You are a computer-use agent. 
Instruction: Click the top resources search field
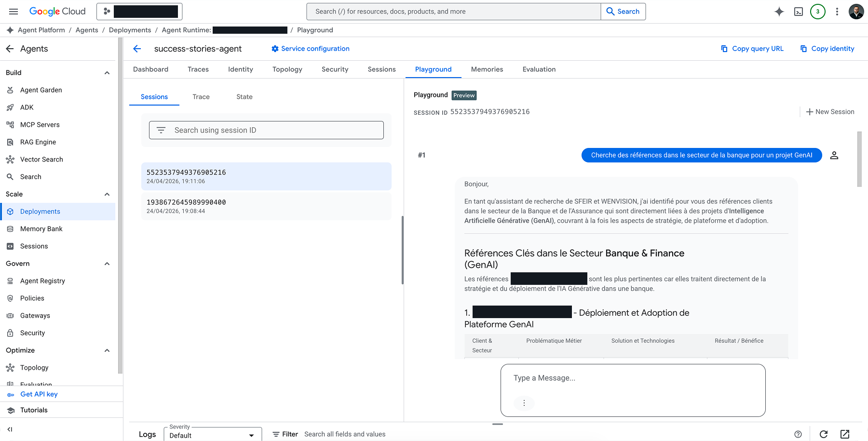[x=454, y=12]
